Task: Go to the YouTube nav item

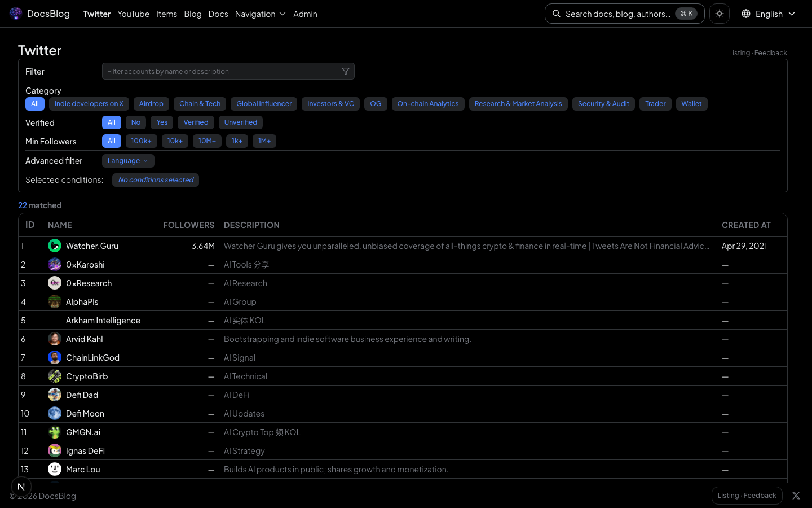Action: [x=133, y=14]
